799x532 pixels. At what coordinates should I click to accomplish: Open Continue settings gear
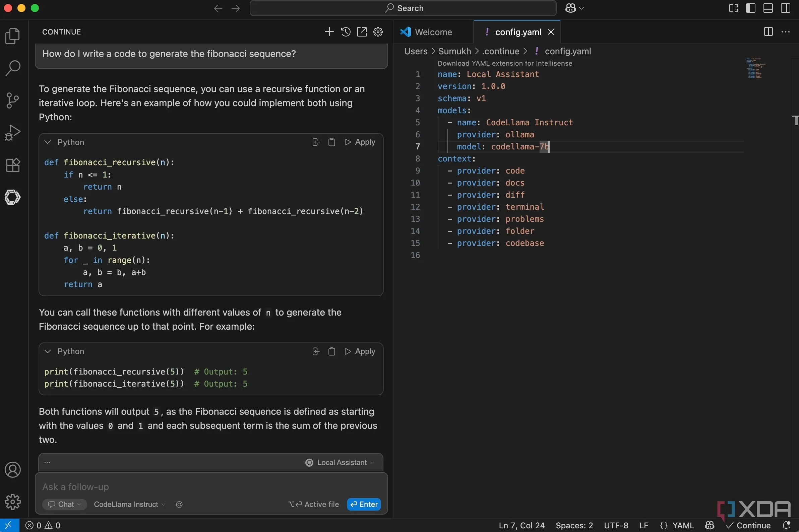point(378,32)
